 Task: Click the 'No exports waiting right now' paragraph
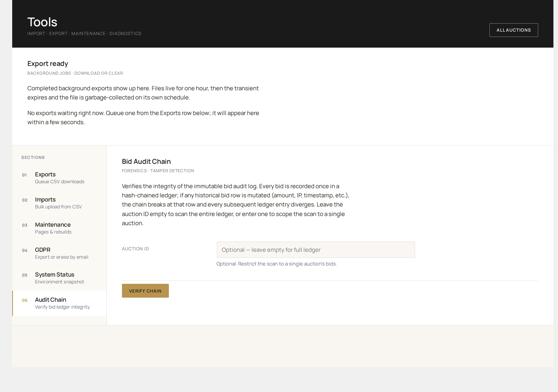[x=143, y=118]
